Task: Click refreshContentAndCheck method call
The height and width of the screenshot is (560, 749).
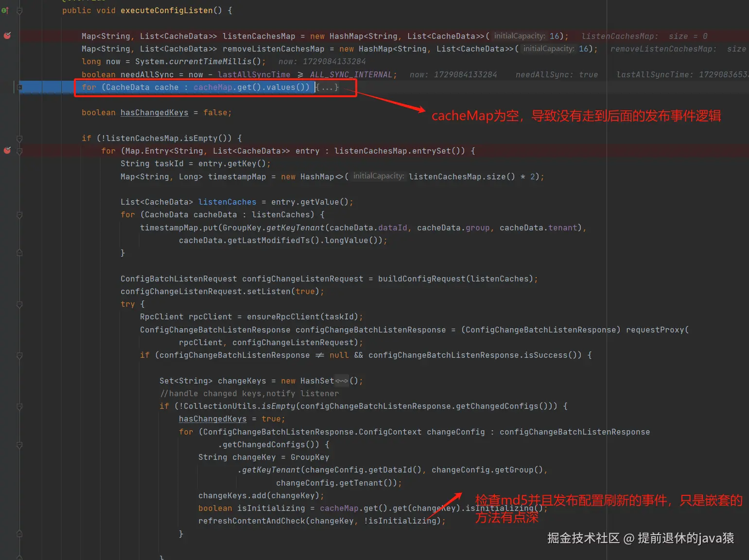Action: pyautogui.click(x=251, y=521)
